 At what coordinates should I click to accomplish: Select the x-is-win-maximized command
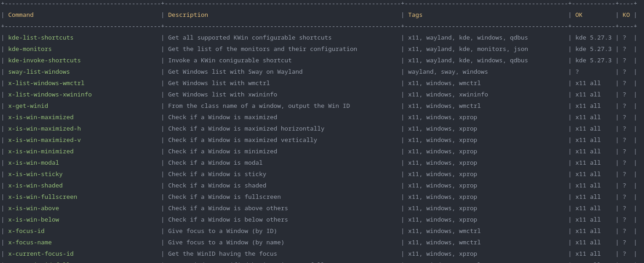[41, 117]
